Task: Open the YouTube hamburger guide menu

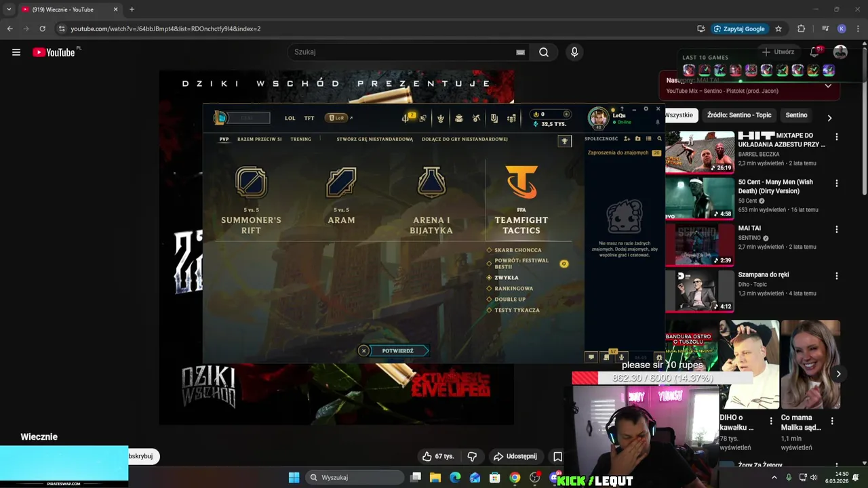Action: (x=16, y=52)
